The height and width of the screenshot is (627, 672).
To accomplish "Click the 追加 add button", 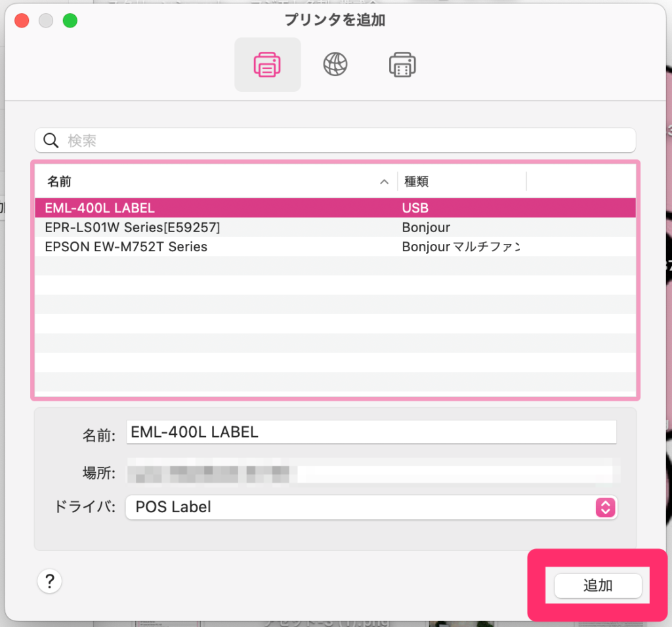I will click(598, 586).
